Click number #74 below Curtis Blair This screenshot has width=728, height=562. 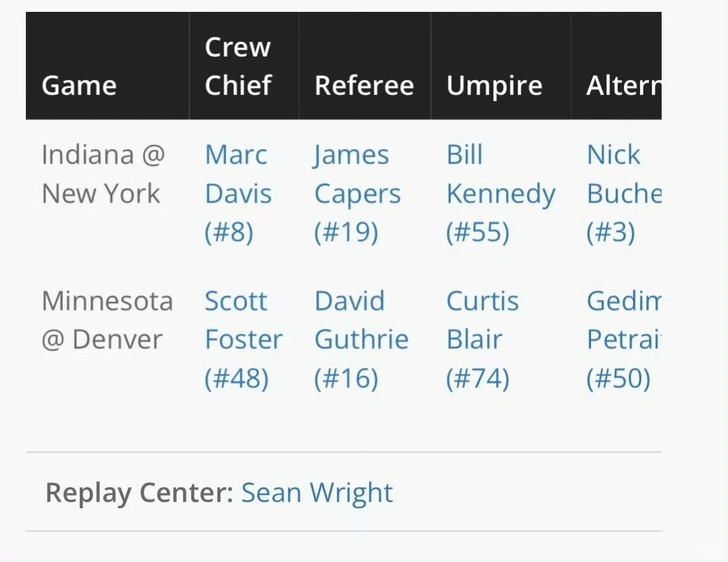coord(478,378)
